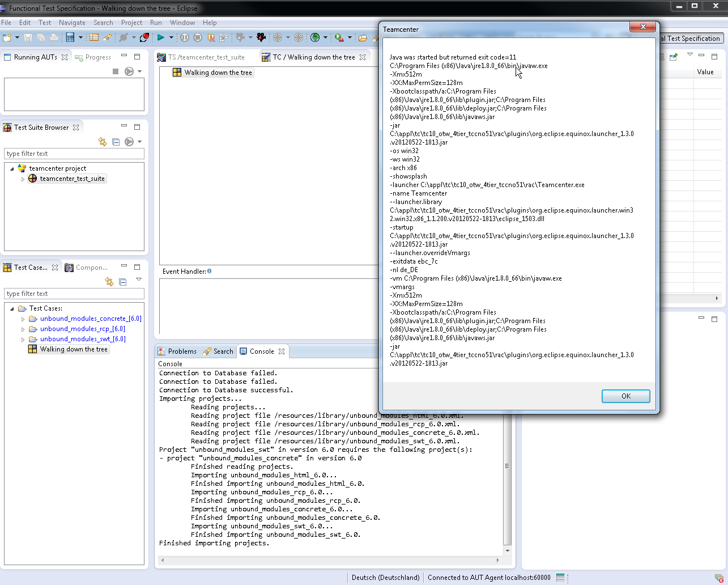Open the File menu
The width and height of the screenshot is (728, 585).
click(x=6, y=23)
